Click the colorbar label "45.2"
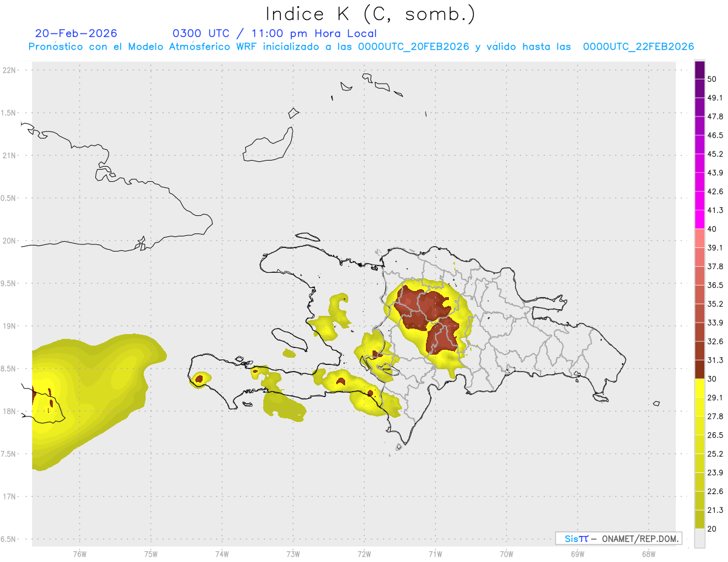This screenshot has width=728, height=562. click(715, 154)
